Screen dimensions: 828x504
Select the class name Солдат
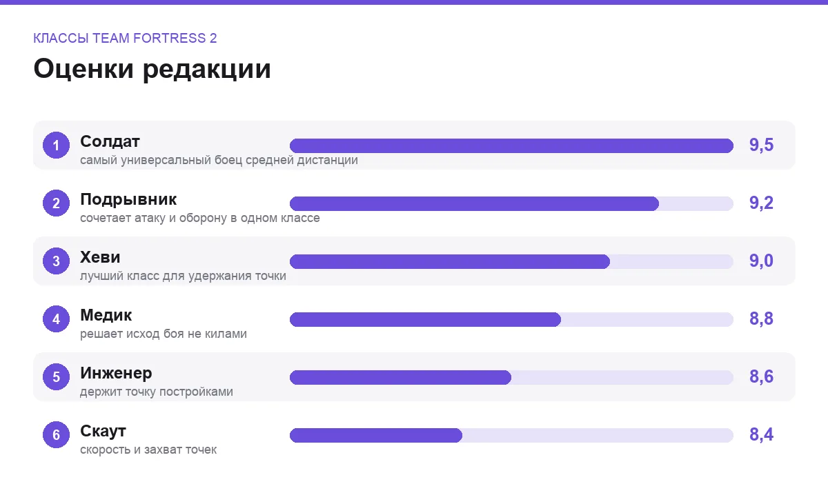pos(110,141)
